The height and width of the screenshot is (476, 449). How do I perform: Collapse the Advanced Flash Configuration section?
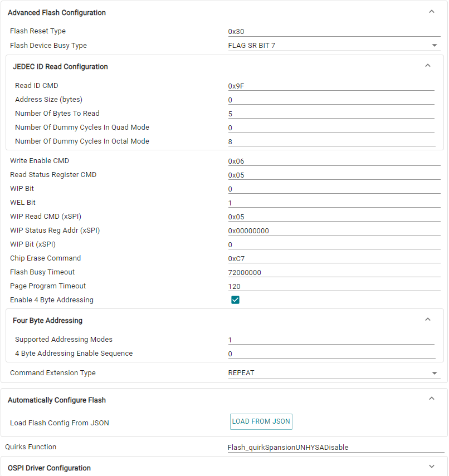click(432, 12)
